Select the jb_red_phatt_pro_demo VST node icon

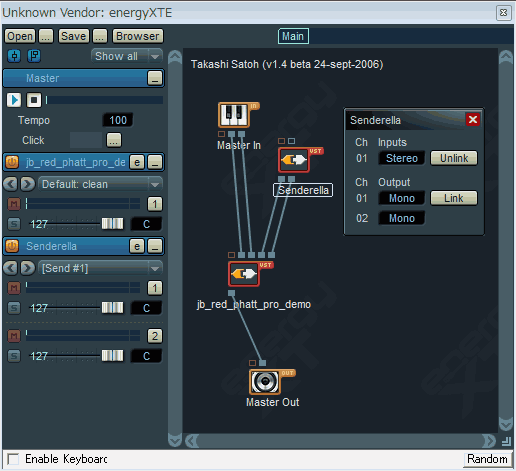[x=244, y=274]
